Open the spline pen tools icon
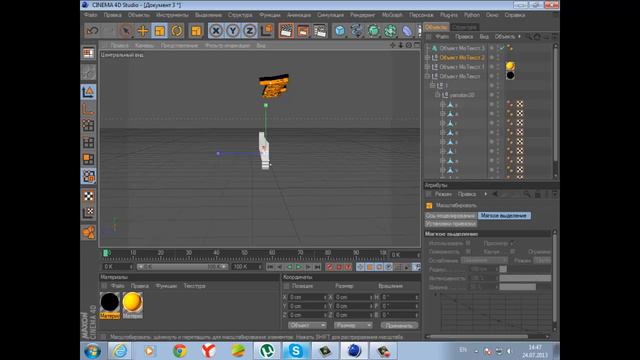Viewport: 640px width, 360px height. [356, 31]
